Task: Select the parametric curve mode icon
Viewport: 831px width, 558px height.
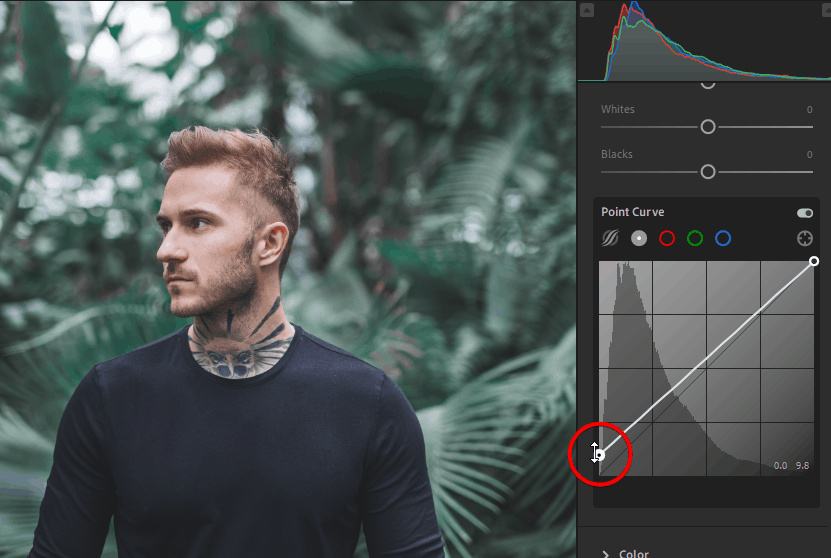Action: click(610, 238)
